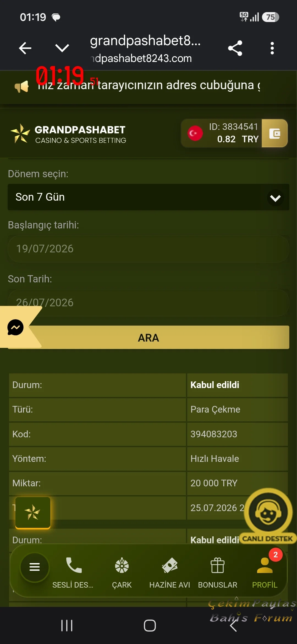The image size is (297, 644).
Task: Open the Çark tab
Action: click(x=122, y=573)
